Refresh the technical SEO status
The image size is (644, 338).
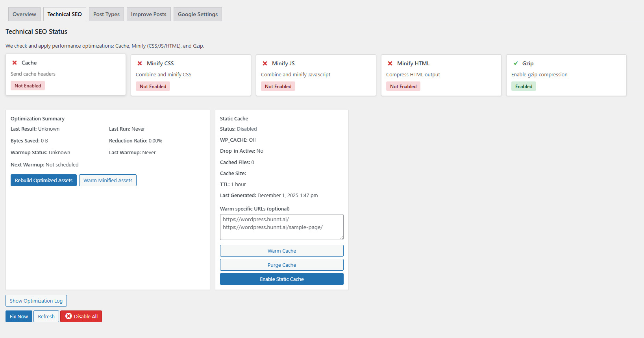46,316
